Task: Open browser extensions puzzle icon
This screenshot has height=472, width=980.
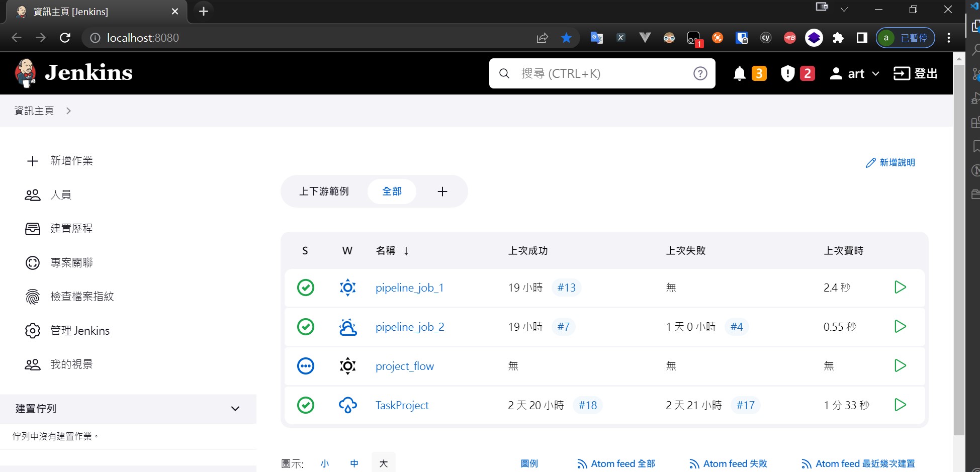Action: pos(838,38)
